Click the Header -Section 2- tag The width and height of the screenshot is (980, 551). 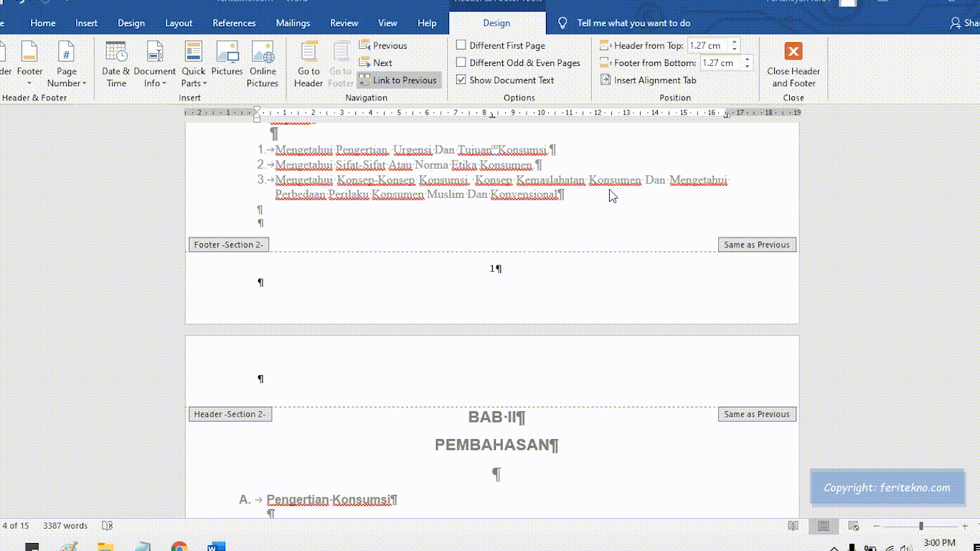pos(230,414)
